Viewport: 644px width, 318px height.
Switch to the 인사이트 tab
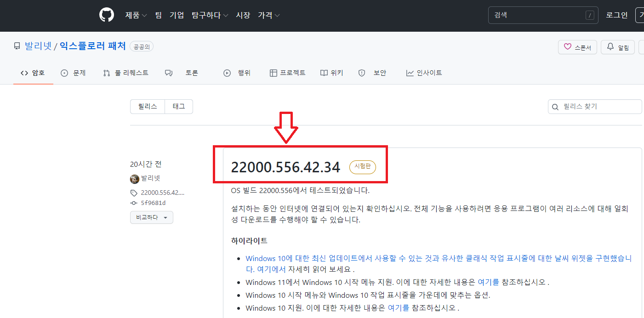coord(424,73)
